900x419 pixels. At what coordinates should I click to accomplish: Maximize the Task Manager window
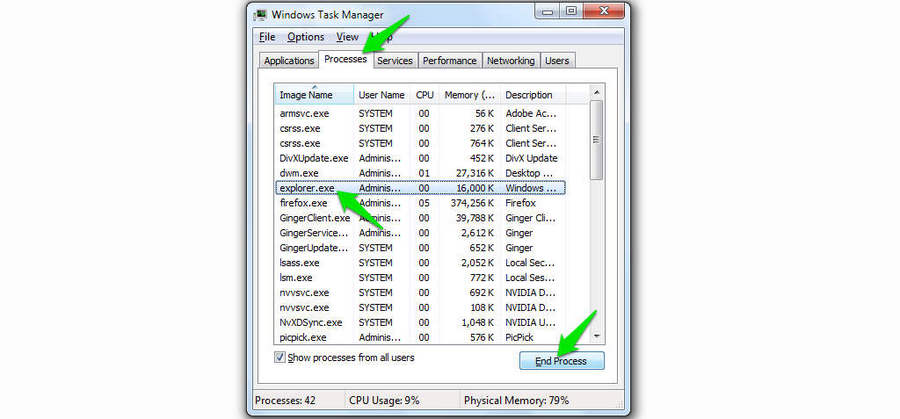[571, 10]
